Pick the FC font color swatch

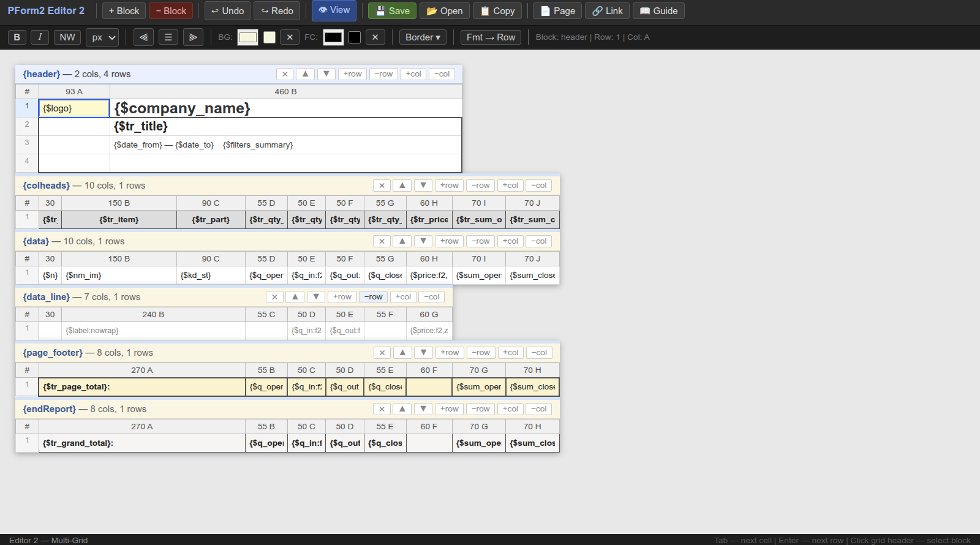(333, 37)
